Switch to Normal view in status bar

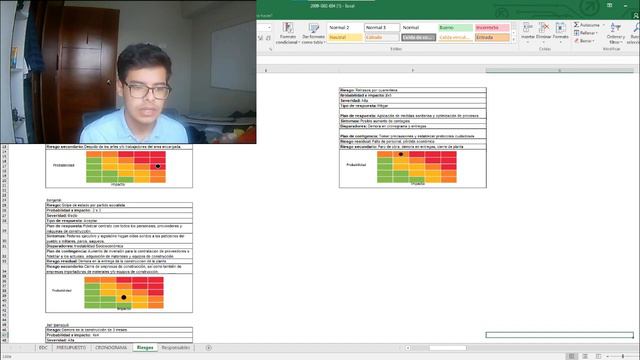[571, 356]
